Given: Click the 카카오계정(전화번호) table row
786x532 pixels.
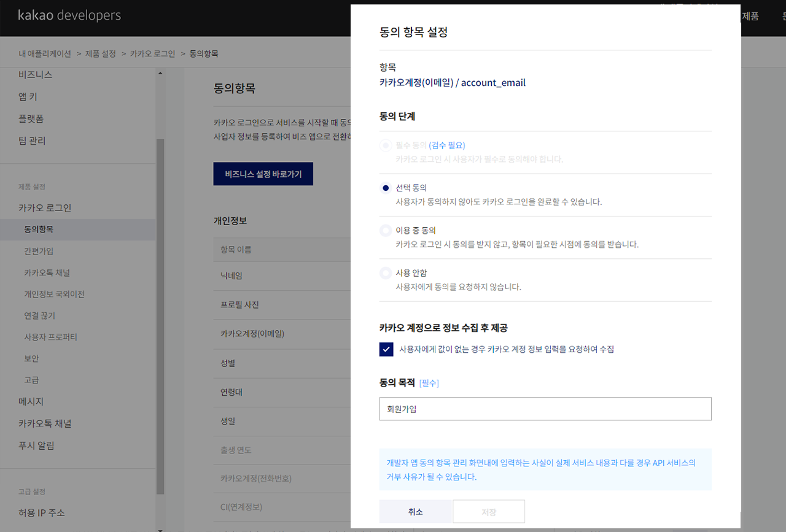Looking at the screenshot, I should pos(282,479).
